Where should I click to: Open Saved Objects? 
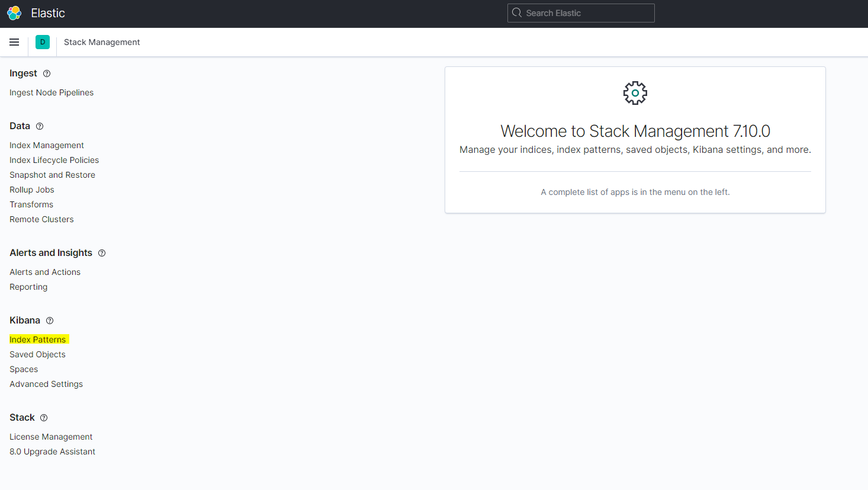coord(37,354)
